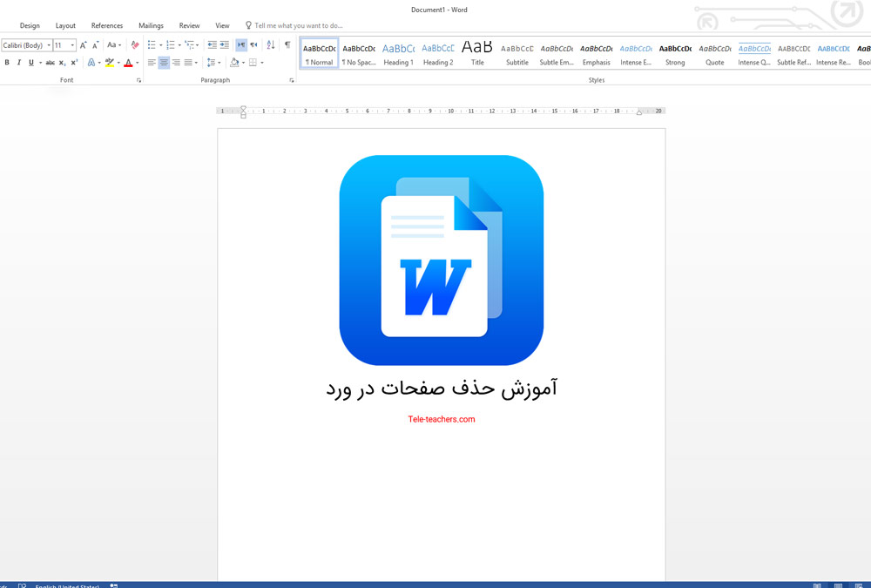Align text right
The image size is (871, 588).
pyautogui.click(x=176, y=63)
